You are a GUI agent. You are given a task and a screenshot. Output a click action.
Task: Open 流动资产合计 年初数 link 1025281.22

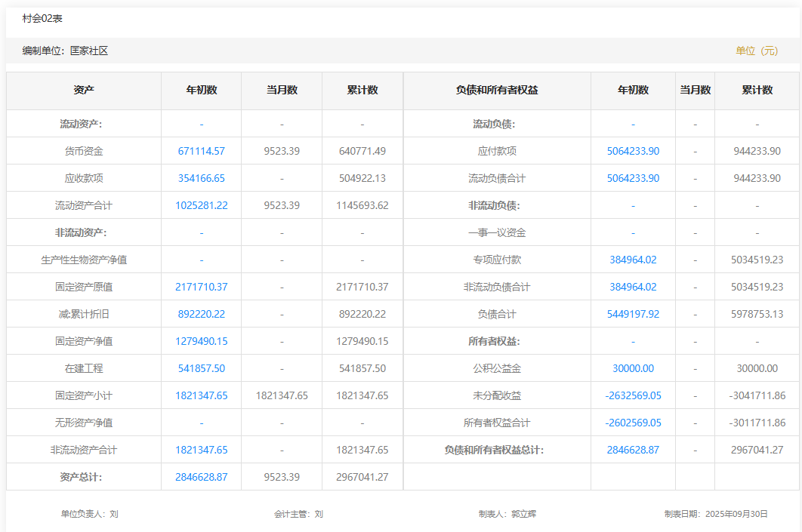tap(201, 205)
